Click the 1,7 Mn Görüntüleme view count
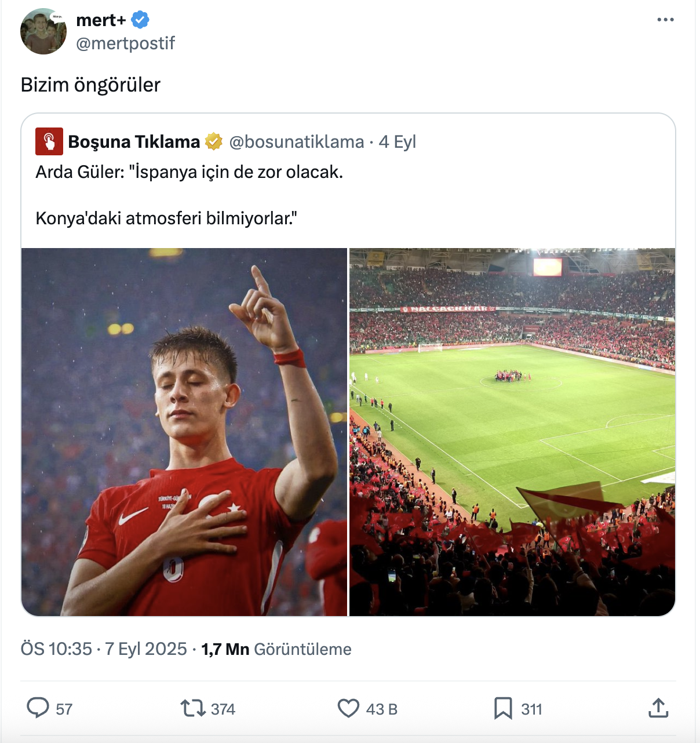The width and height of the screenshot is (700, 743). [276, 649]
